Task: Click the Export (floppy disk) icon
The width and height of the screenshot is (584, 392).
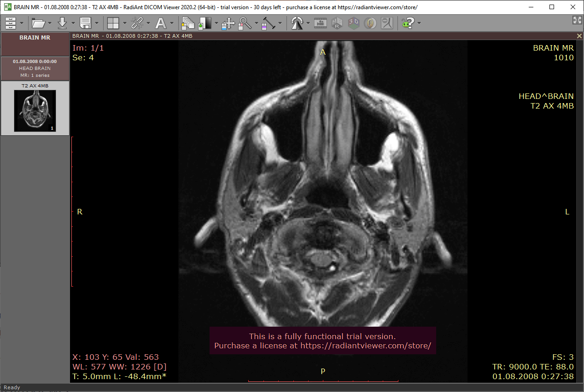Action: coord(85,23)
